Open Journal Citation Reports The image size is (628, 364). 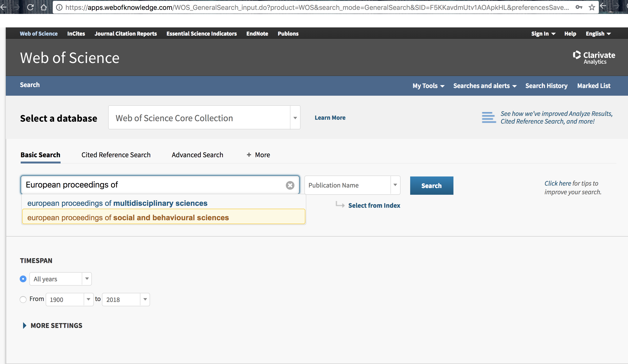coord(126,34)
